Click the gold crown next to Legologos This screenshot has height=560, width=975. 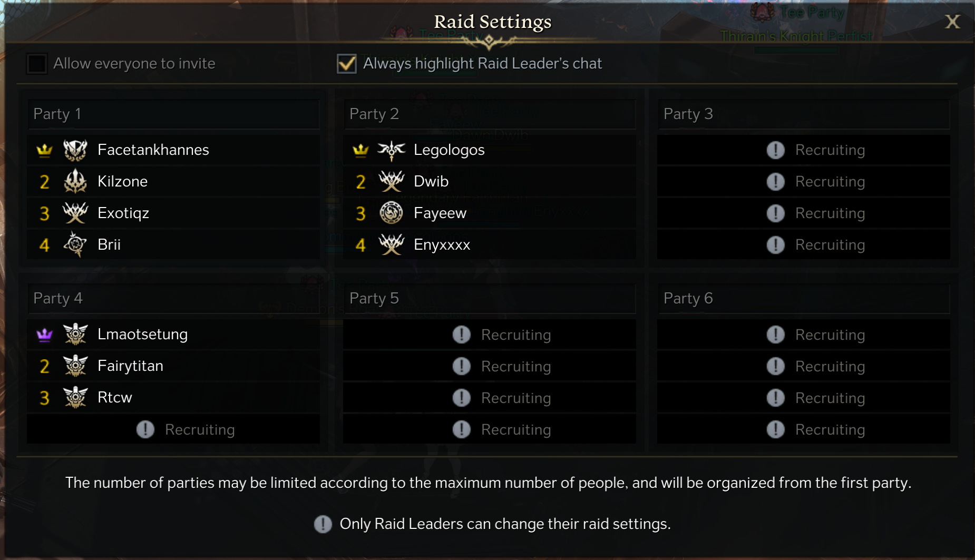pyautogui.click(x=360, y=150)
